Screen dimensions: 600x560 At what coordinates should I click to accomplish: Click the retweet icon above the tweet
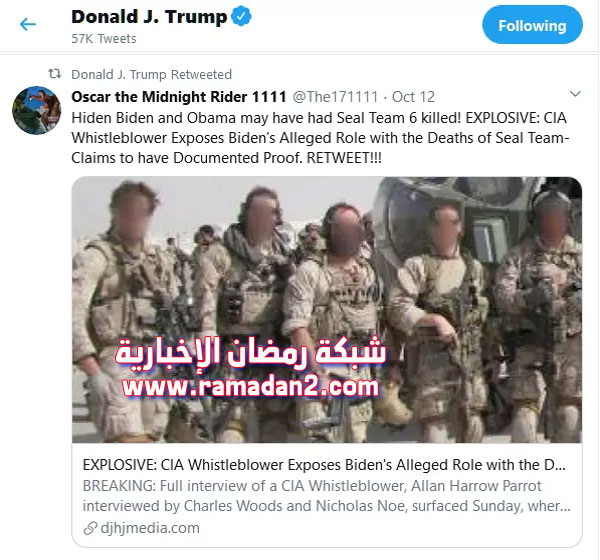[x=55, y=73]
